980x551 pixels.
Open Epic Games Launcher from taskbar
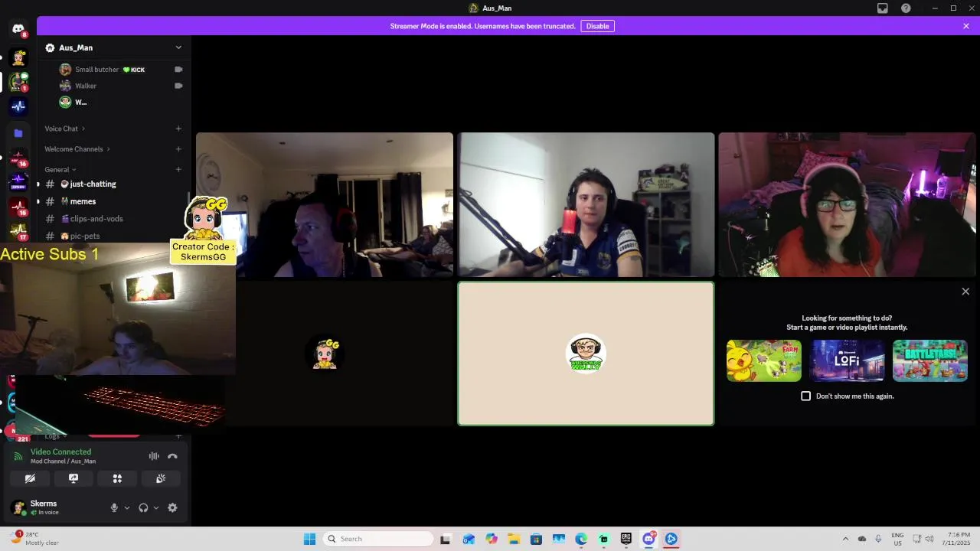(x=626, y=539)
